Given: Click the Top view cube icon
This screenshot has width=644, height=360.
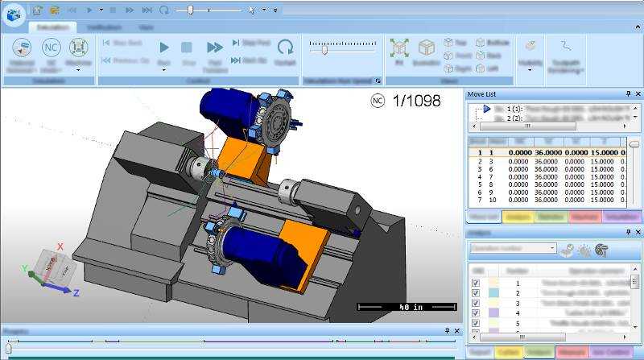Looking at the screenshot, I should (x=448, y=42).
